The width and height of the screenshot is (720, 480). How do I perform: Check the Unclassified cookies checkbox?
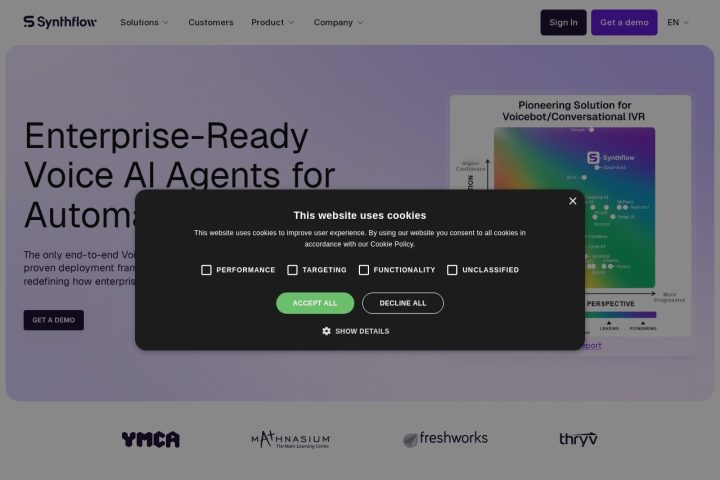(x=452, y=270)
